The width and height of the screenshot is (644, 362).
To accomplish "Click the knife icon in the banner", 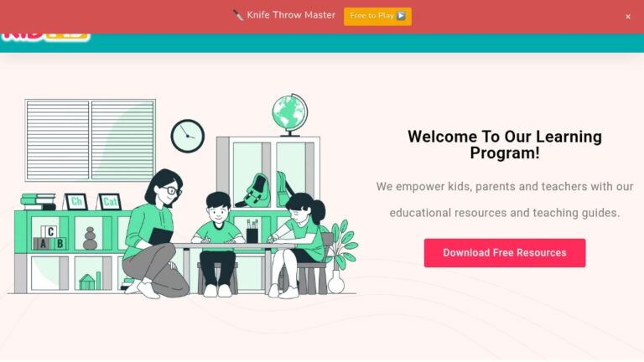I will pos(238,16).
